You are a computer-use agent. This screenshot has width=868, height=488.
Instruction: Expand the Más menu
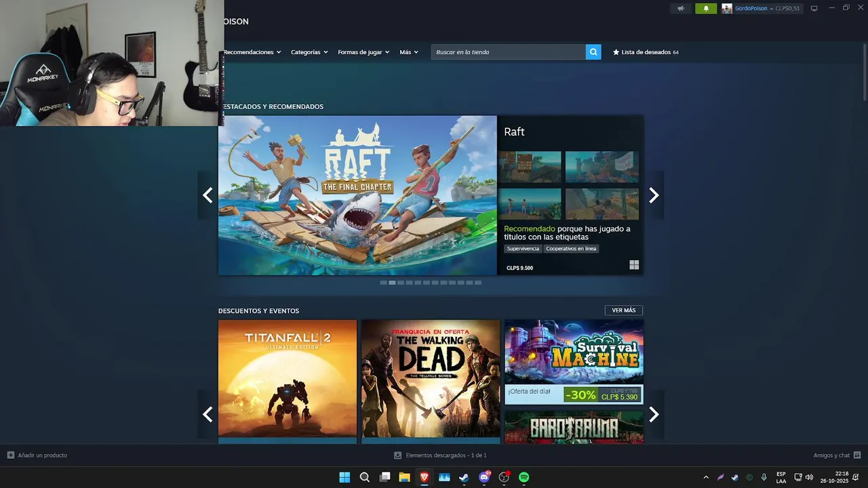point(409,52)
